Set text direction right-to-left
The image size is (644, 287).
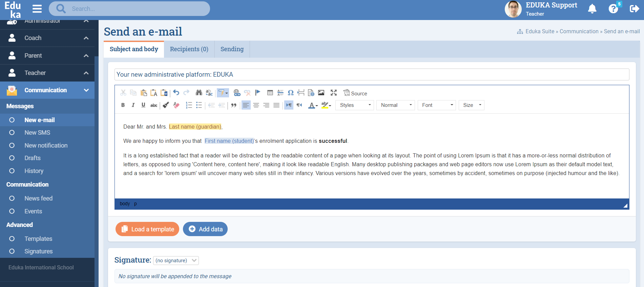(299, 105)
